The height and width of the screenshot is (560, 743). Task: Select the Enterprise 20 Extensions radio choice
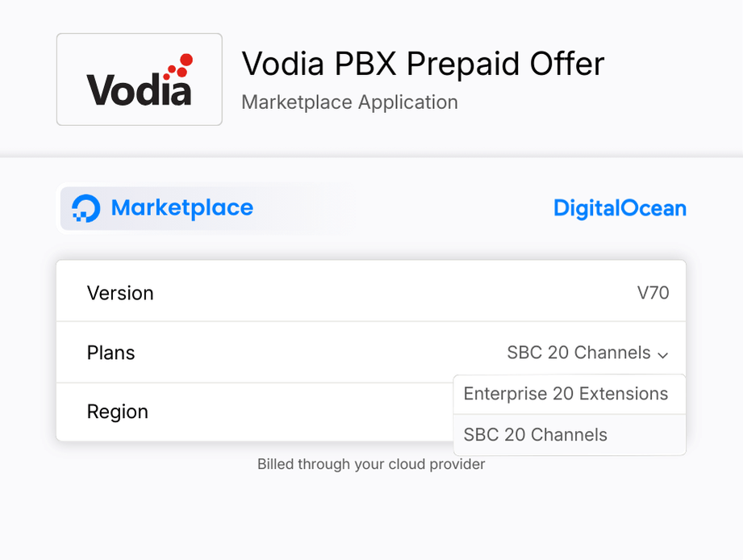566,394
